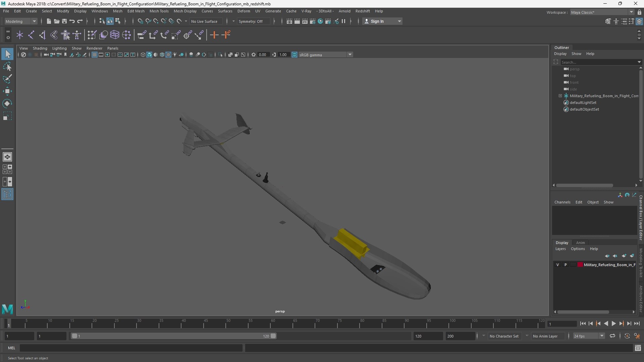Image resolution: width=644 pixels, height=362 pixels.
Task: Choose the Move tool in toolbox
Action: [7, 91]
